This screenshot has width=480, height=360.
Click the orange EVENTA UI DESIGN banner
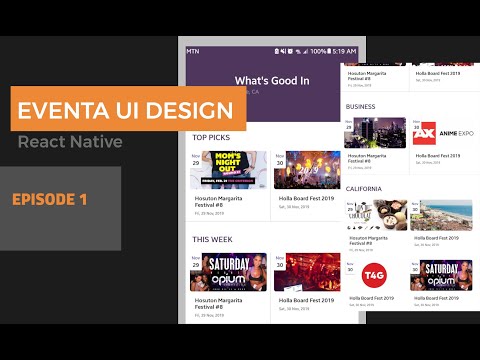tap(128, 109)
